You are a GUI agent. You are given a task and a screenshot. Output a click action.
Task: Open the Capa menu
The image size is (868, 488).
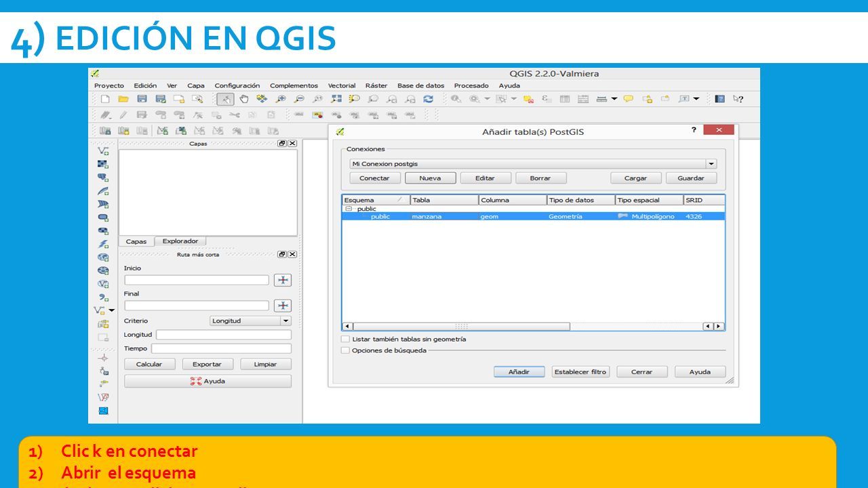click(196, 85)
